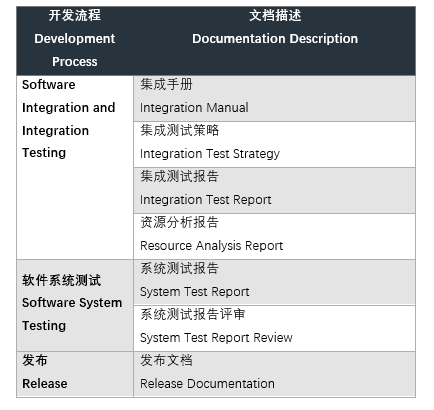Select the System Test Report Review cell

[x=274, y=328]
